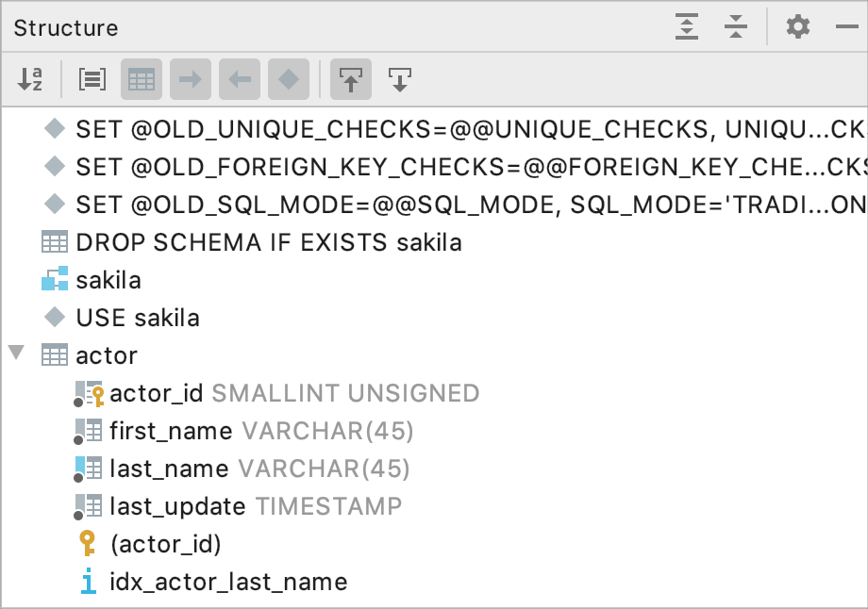Toggle the right-arrow filter button

[191, 80]
